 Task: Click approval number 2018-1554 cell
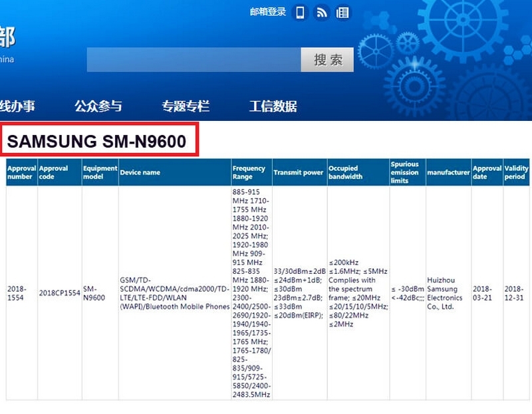pyautogui.click(x=22, y=293)
